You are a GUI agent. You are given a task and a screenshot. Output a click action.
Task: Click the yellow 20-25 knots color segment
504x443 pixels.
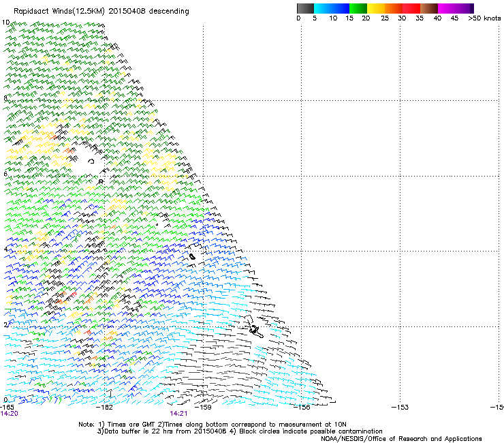(376, 8)
